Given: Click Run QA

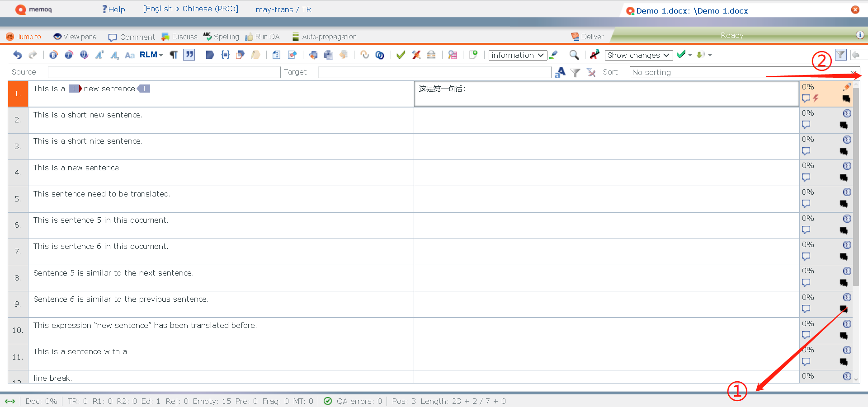Looking at the screenshot, I should pos(262,37).
